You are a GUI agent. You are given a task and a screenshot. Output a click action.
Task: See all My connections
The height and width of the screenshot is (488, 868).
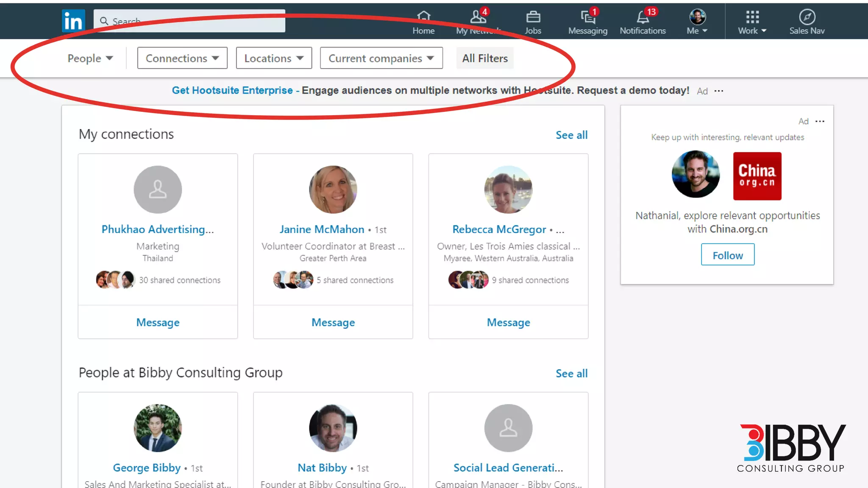[x=571, y=135]
